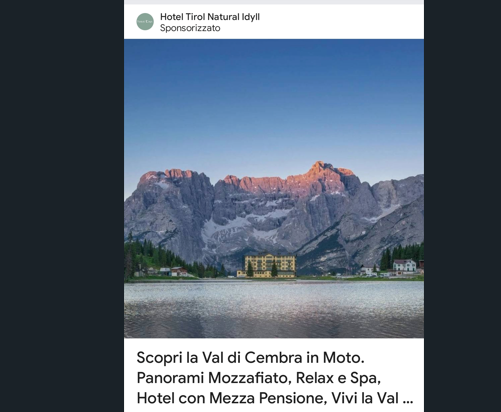Click the small cabins on the left shore
The image size is (501, 412).
(x=173, y=271)
